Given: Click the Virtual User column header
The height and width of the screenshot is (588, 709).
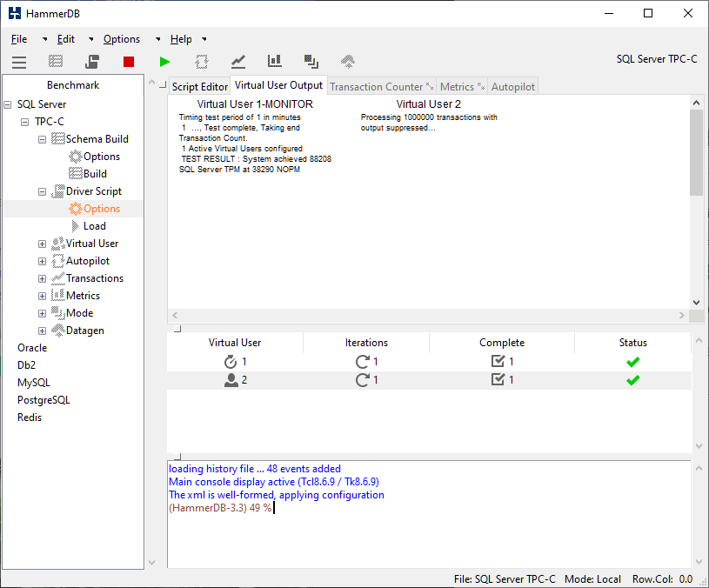Looking at the screenshot, I should pos(235,343).
